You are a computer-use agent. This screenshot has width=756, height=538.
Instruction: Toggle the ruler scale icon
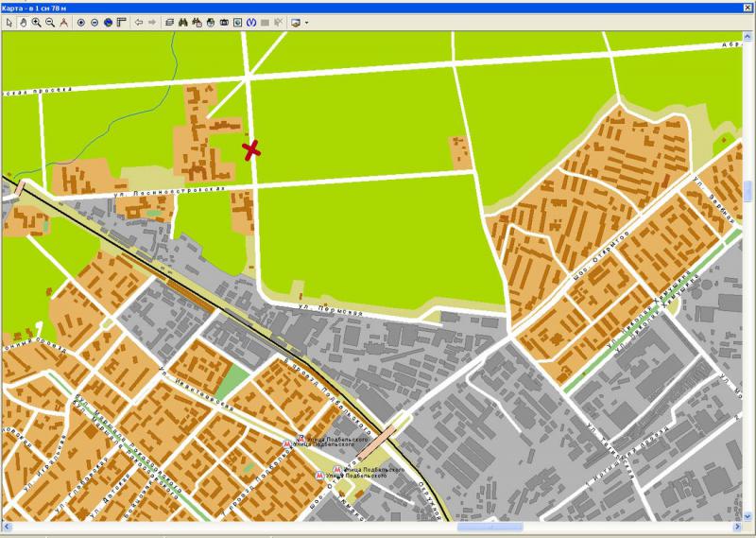pyautogui.click(x=122, y=23)
